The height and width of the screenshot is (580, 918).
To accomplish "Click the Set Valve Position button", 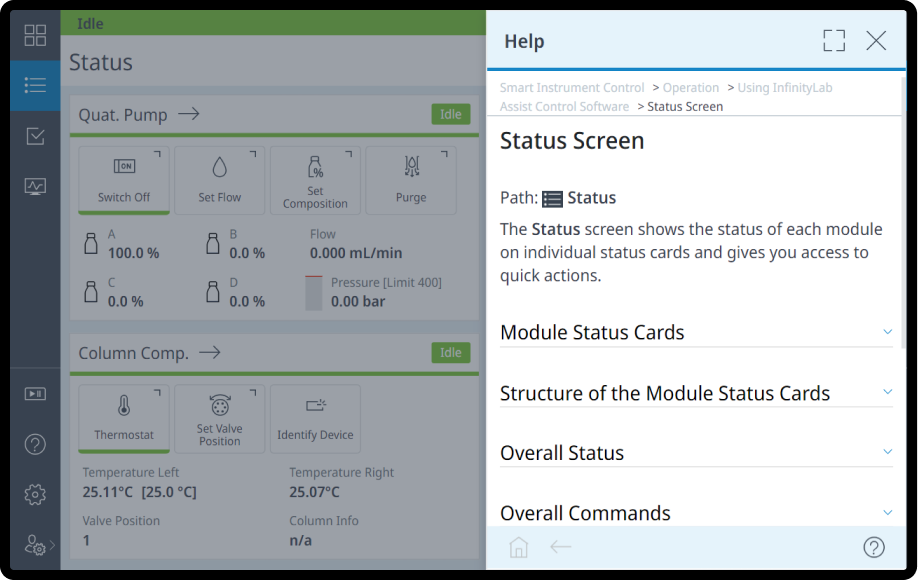I will [x=220, y=419].
